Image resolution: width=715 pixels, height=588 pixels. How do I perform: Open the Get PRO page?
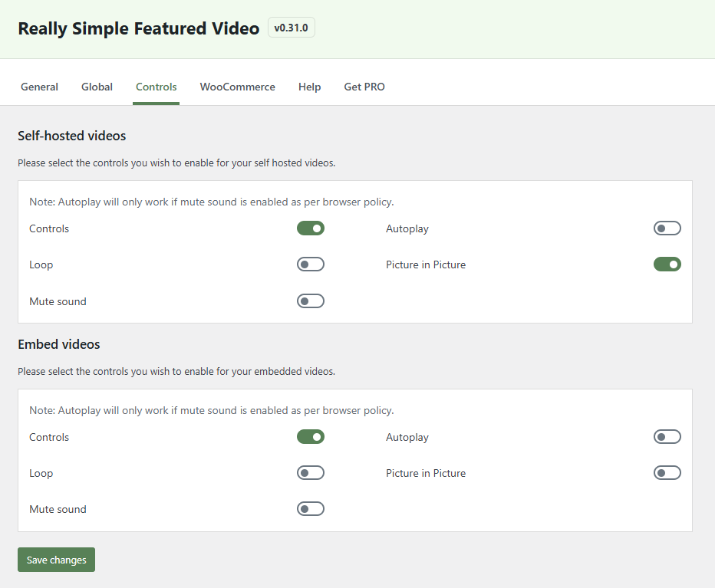[364, 87]
